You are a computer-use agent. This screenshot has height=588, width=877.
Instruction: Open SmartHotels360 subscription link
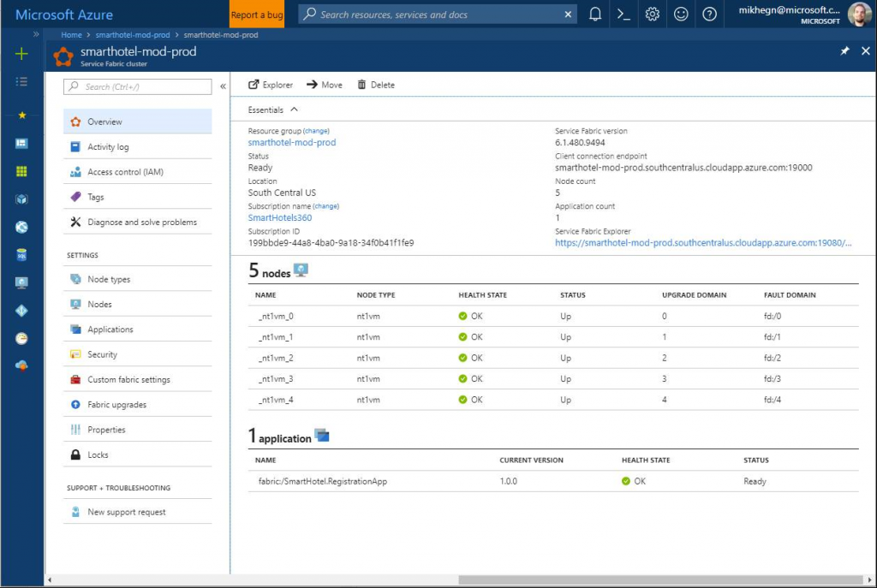[x=280, y=218]
